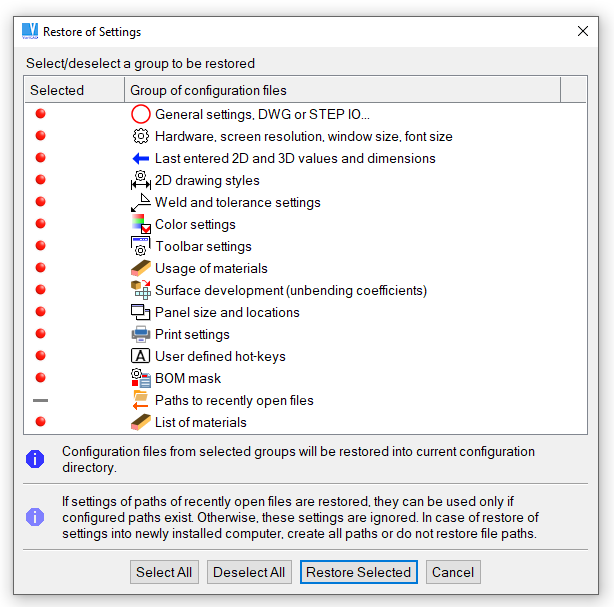Toggle selection dash for Paths to recently open files
This screenshot has height=607, width=614.
tap(41, 400)
